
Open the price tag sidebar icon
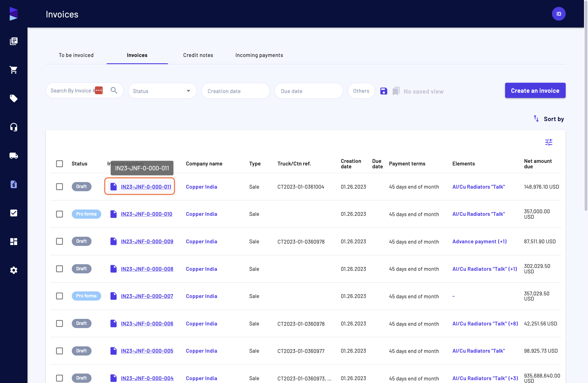(13, 98)
